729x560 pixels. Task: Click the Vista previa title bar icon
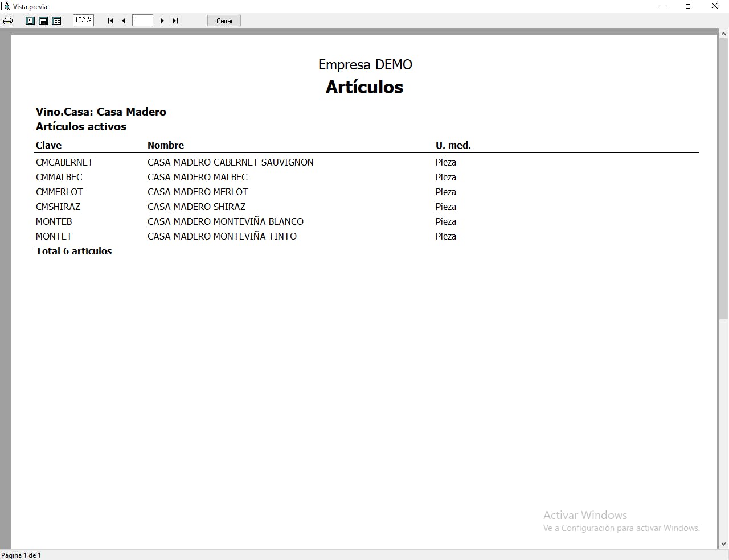tap(6, 6)
